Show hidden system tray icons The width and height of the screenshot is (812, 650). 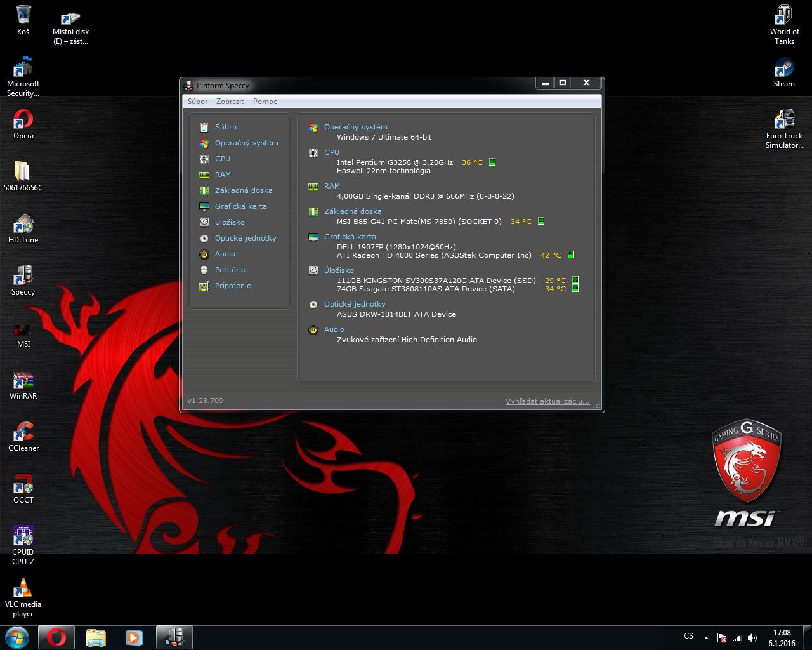click(706, 637)
